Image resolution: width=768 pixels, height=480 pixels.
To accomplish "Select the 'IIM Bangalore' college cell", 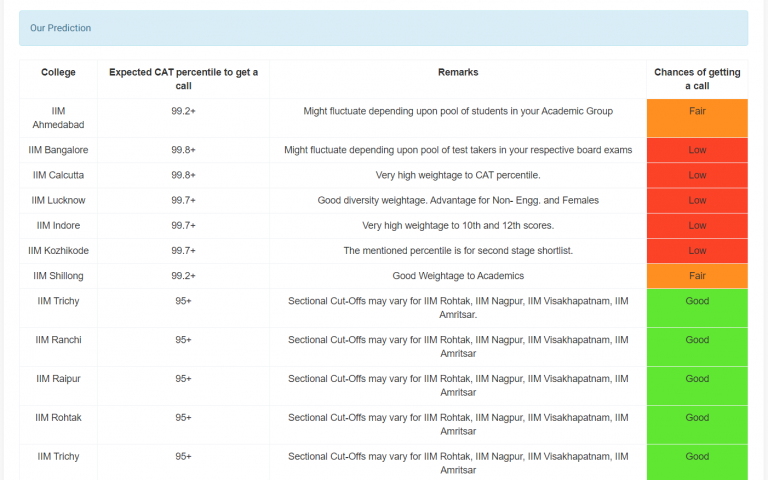I will [x=58, y=150].
